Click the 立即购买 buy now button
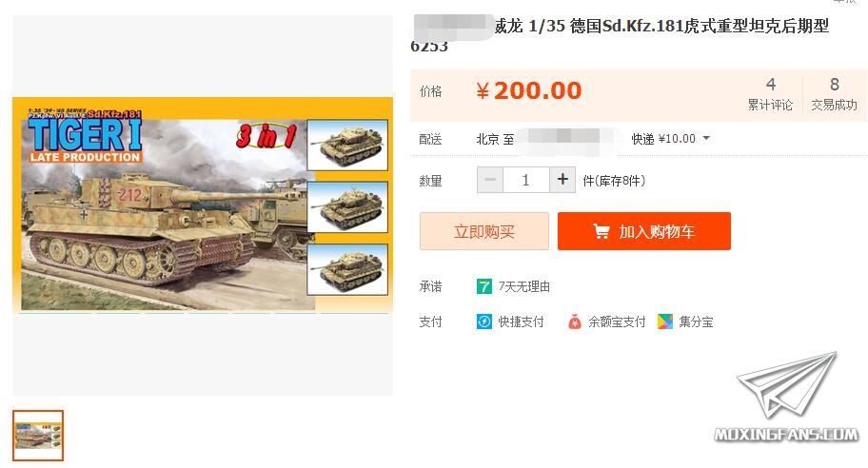This screenshot has height=468, width=868. (484, 231)
